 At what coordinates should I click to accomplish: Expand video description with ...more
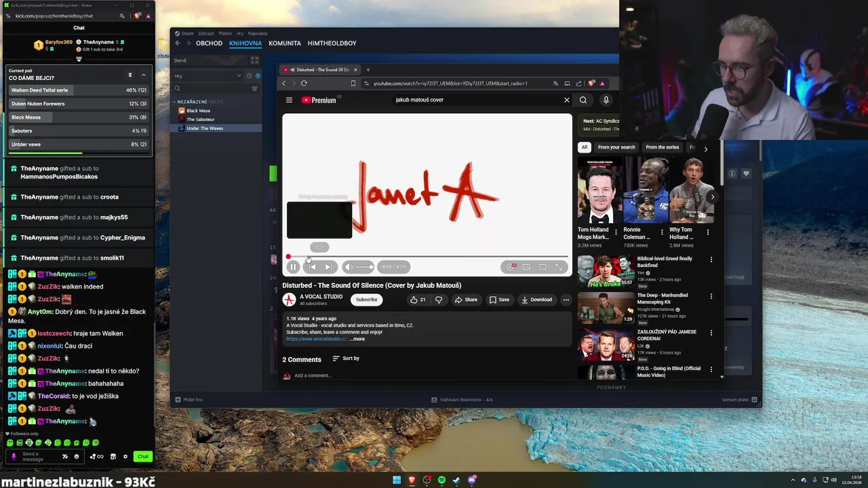coord(357,339)
